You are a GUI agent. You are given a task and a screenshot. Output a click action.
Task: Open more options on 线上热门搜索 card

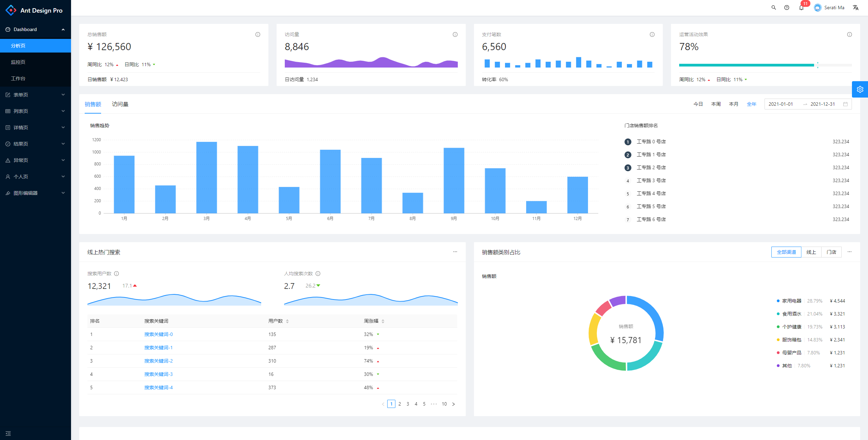(x=455, y=252)
